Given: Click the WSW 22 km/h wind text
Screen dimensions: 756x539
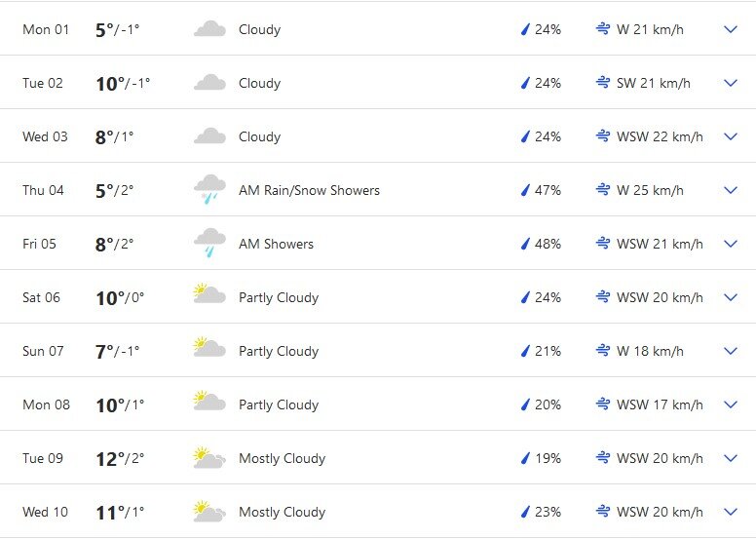Looking at the screenshot, I should (x=660, y=136).
